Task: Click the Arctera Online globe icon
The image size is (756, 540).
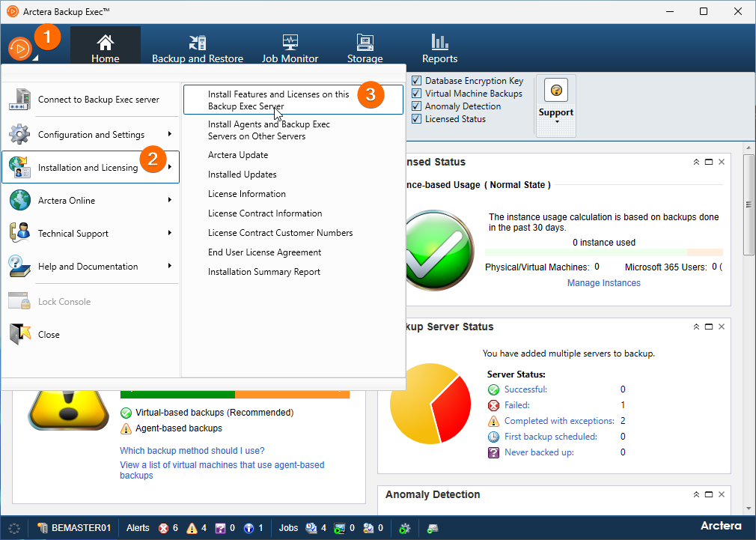Action: (x=19, y=200)
